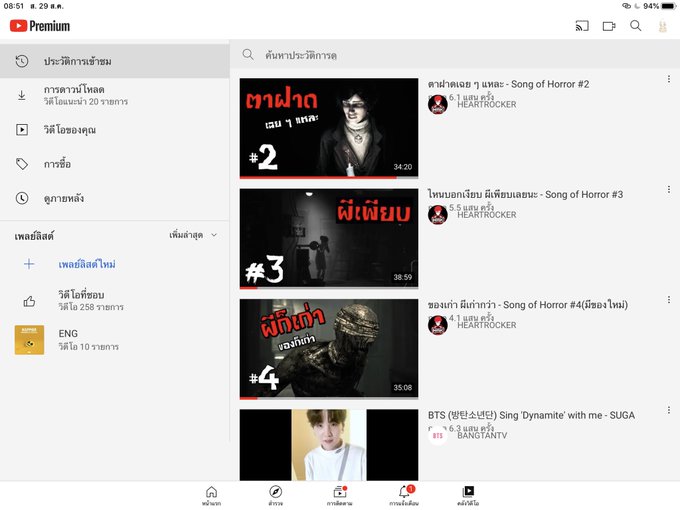Click the plus icon for new playlist
This screenshot has width=680, height=510.
[29, 264]
